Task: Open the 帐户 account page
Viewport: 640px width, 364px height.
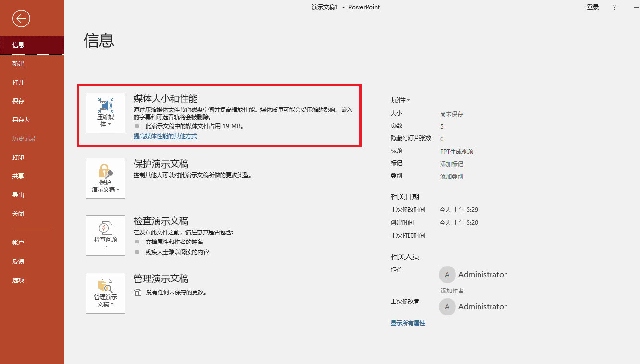Action: click(32, 243)
